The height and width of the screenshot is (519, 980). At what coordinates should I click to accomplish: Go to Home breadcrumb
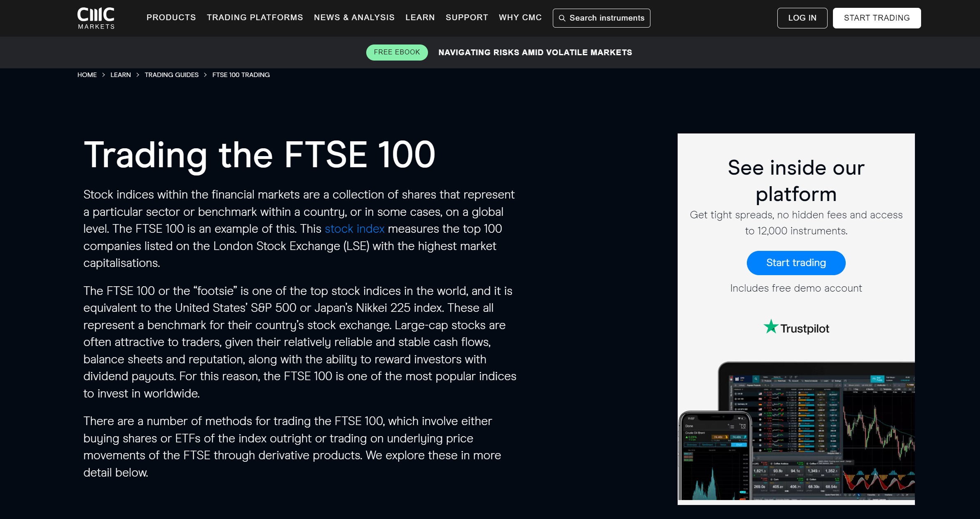point(87,75)
